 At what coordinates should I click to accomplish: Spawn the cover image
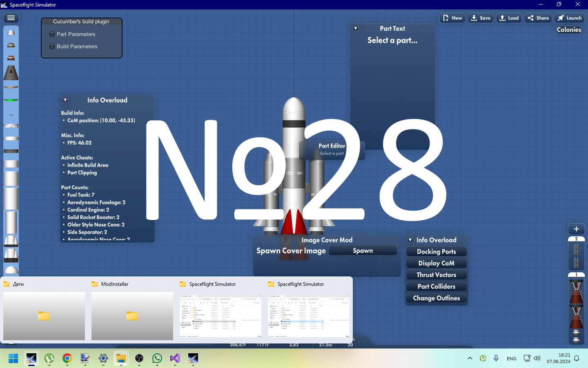point(363,251)
